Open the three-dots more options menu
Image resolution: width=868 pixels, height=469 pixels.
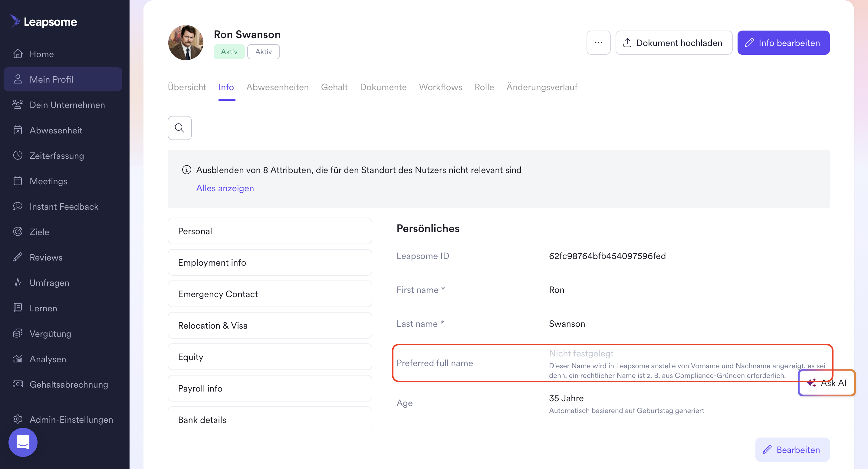pyautogui.click(x=598, y=43)
